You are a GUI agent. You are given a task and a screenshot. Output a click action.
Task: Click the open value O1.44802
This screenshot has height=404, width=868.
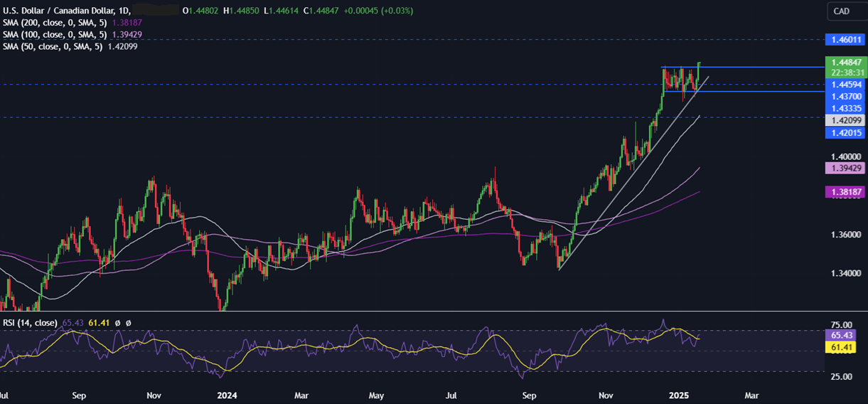coord(201,11)
